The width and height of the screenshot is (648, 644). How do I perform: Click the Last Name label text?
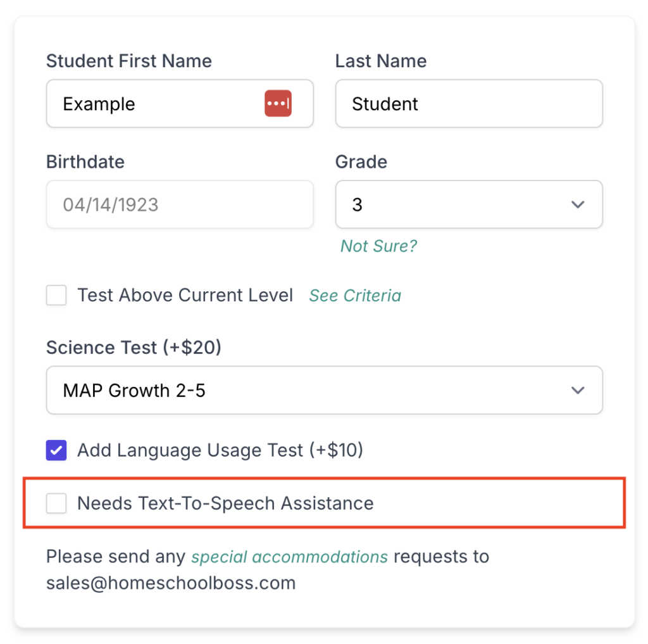pos(381,61)
